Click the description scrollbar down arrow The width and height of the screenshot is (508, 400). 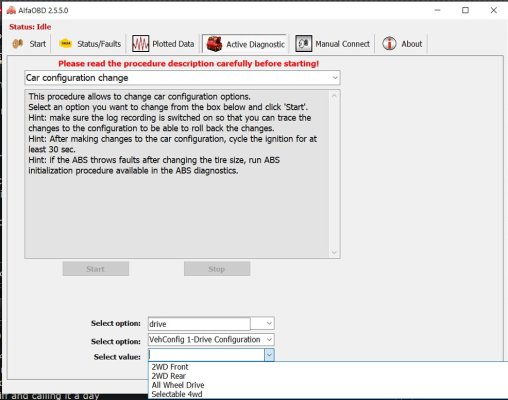point(334,253)
